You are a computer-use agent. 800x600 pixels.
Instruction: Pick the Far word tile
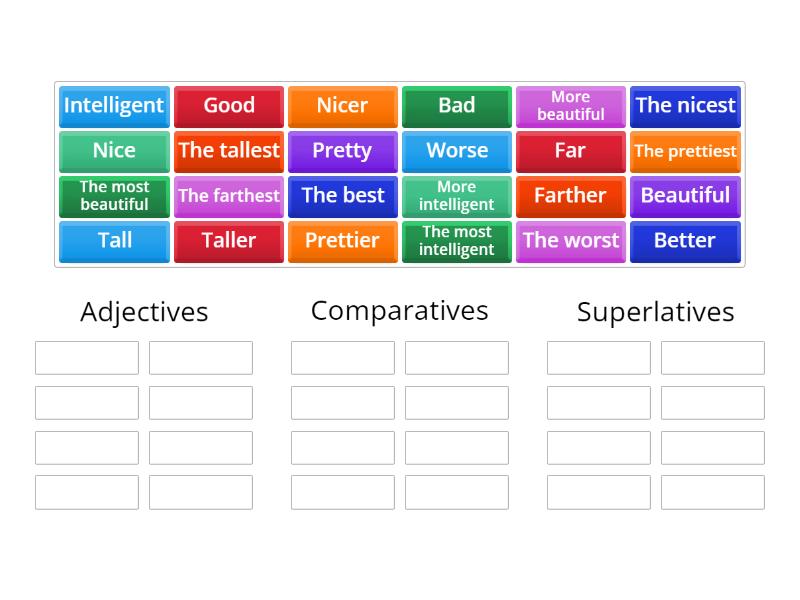[570, 151]
